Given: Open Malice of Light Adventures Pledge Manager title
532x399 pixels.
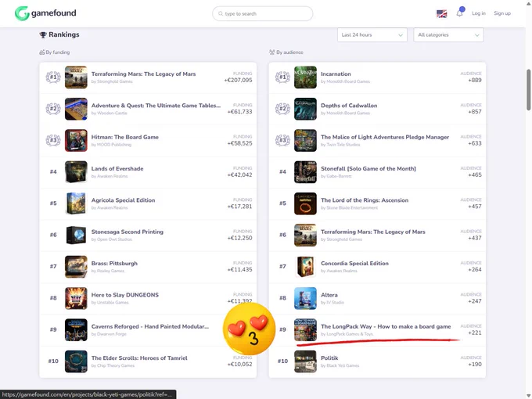Looking at the screenshot, I should 385,137.
